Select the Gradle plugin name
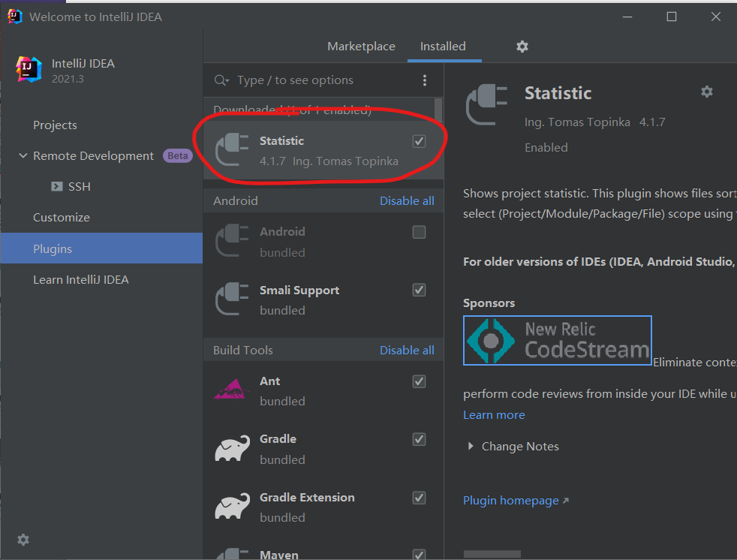 278,439
